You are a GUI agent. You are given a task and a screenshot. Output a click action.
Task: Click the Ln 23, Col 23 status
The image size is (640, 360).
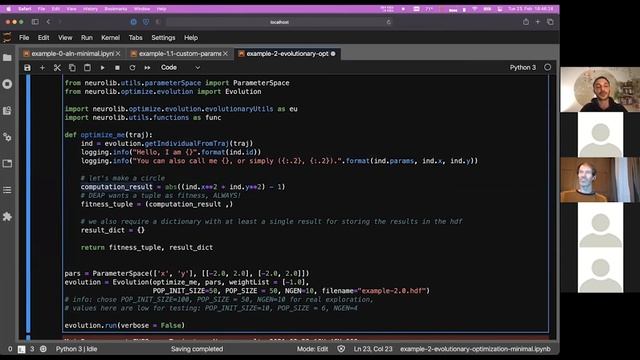pos(373,349)
